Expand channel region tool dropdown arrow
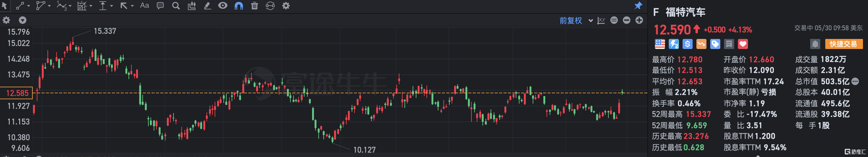Viewport: 868px width, 157px height. pos(91,6)
